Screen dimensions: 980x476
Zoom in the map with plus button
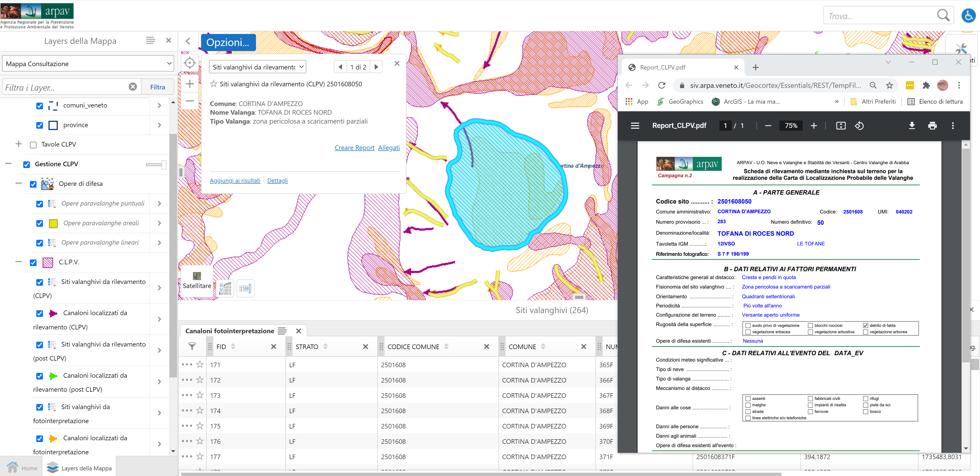pos(190,84)
